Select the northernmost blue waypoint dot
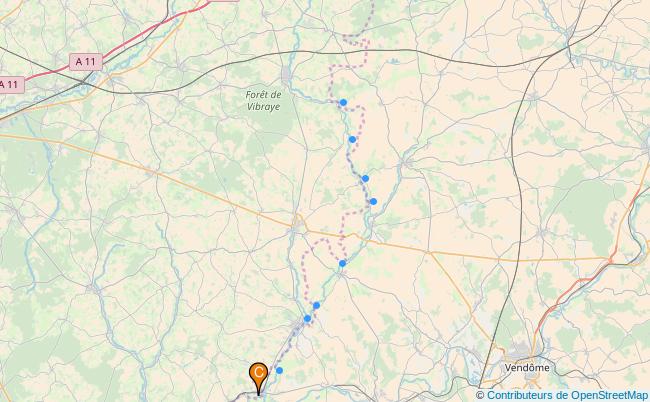This screenshot has height=402, width=650. coord(343,102)
